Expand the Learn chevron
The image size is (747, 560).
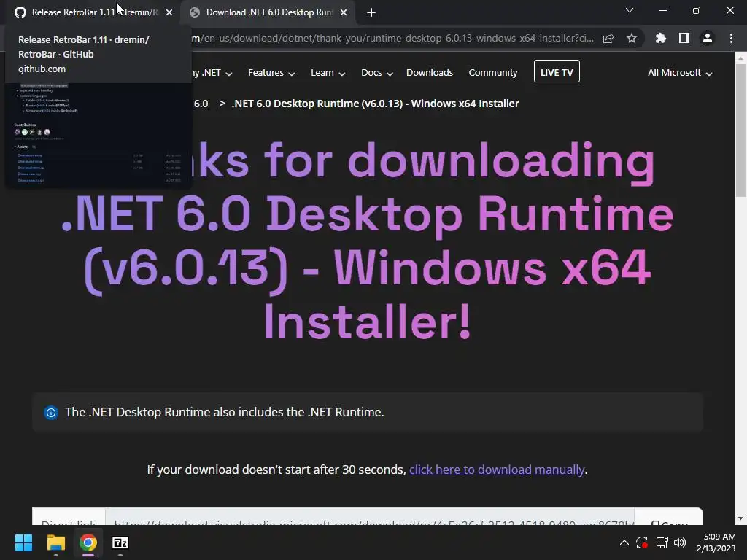tap(341, 74)
